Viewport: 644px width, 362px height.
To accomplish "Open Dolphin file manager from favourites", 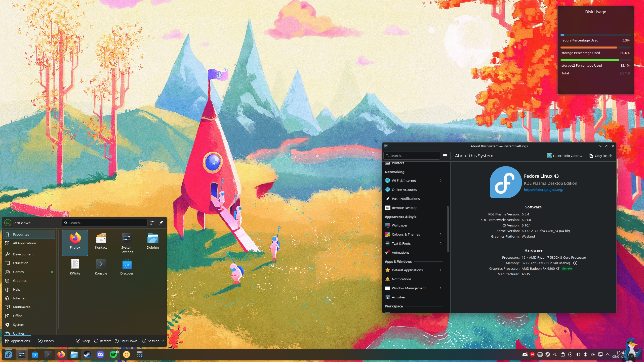I will 153,242.
